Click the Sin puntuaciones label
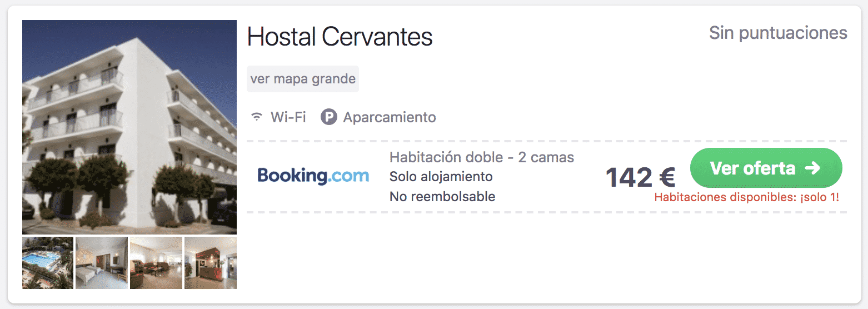The height and width of the screenshot is (309, 868). pyautogui.click(x=778, y=33)
